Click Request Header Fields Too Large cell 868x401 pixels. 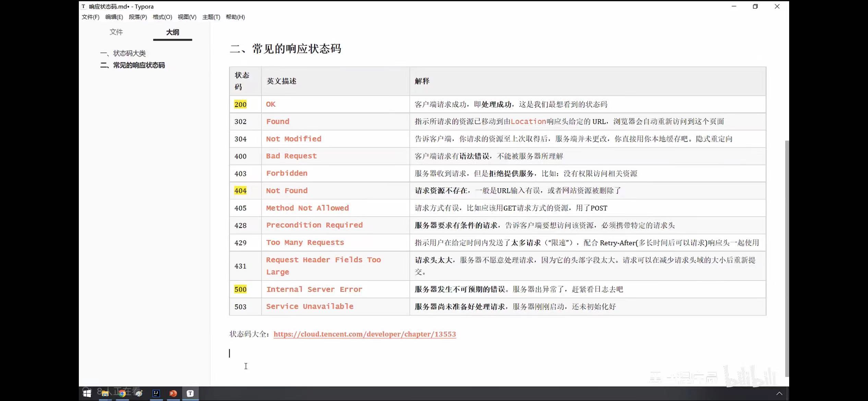tap(336, 266)
